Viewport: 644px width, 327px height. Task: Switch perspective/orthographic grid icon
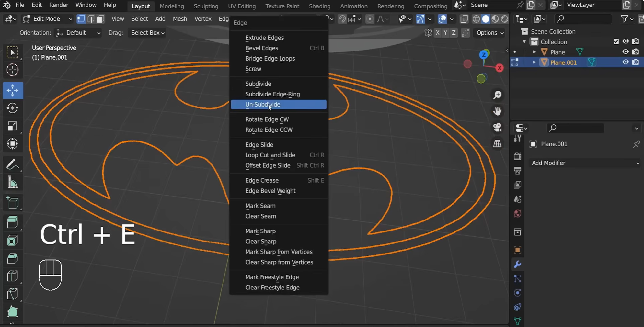497,143
